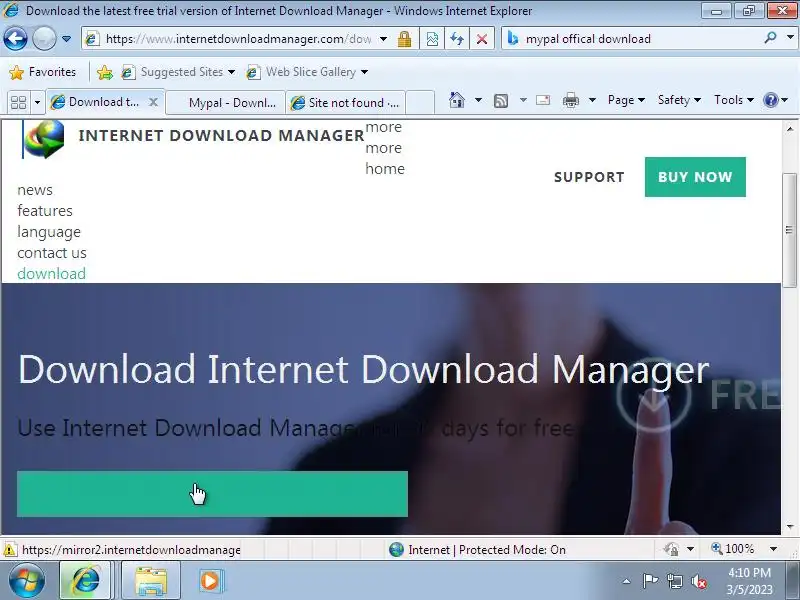Click the taskbar clock showing 4:10 PM
Image resolution: width=800 pixels, height=600 pixels.
pos(749,581)
